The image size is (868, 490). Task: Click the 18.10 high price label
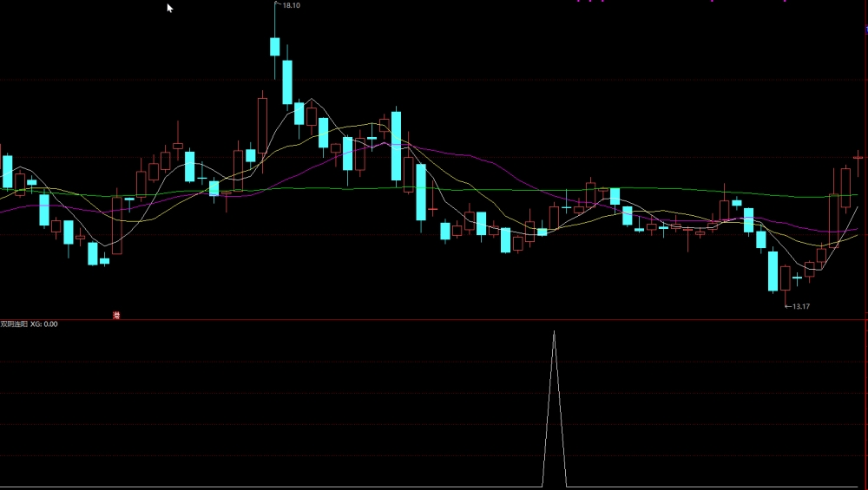point(291,5)
